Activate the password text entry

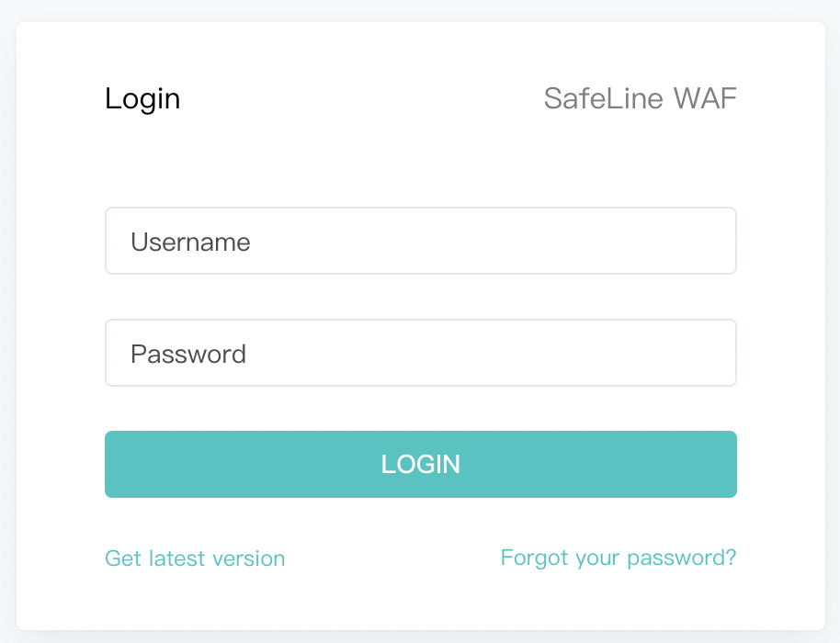tap(420, 353)
